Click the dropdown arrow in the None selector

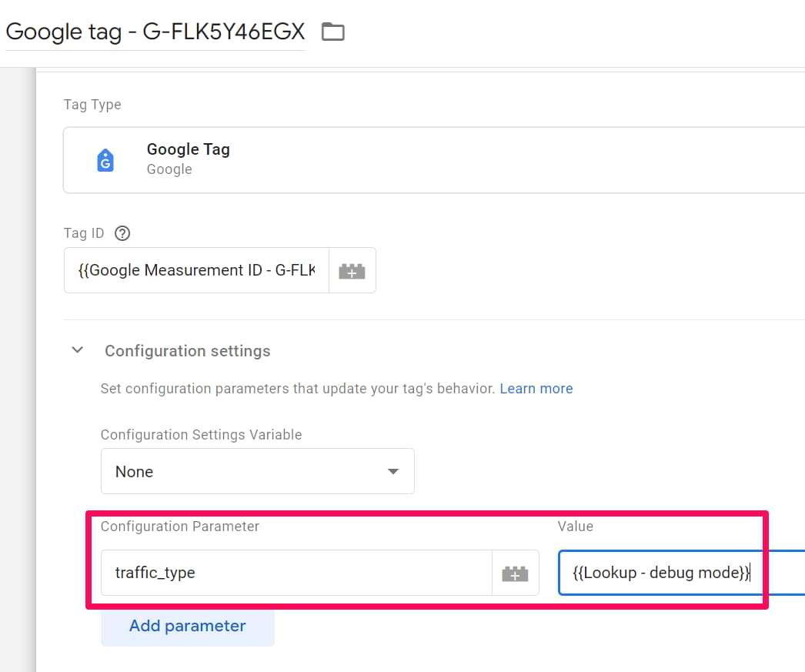393,471
